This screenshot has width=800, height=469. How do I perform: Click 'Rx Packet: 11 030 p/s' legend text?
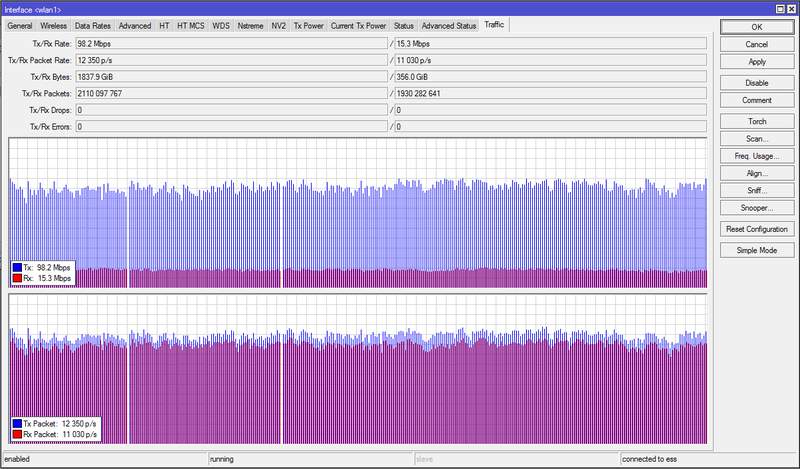(x=60, y=434)
